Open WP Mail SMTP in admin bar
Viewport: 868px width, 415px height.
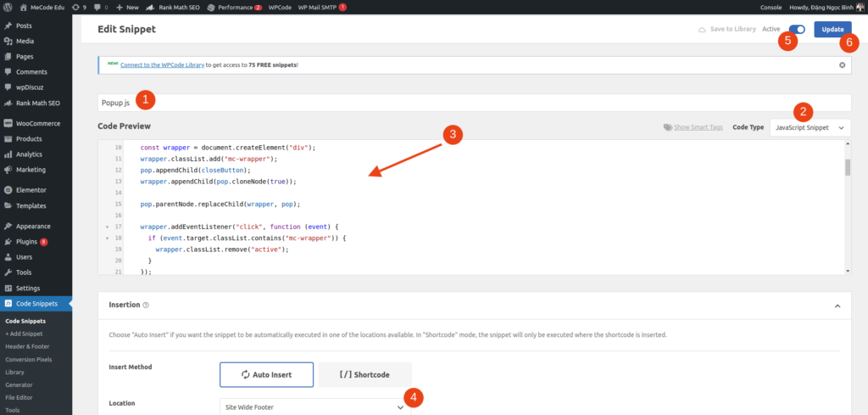point(322,7)
